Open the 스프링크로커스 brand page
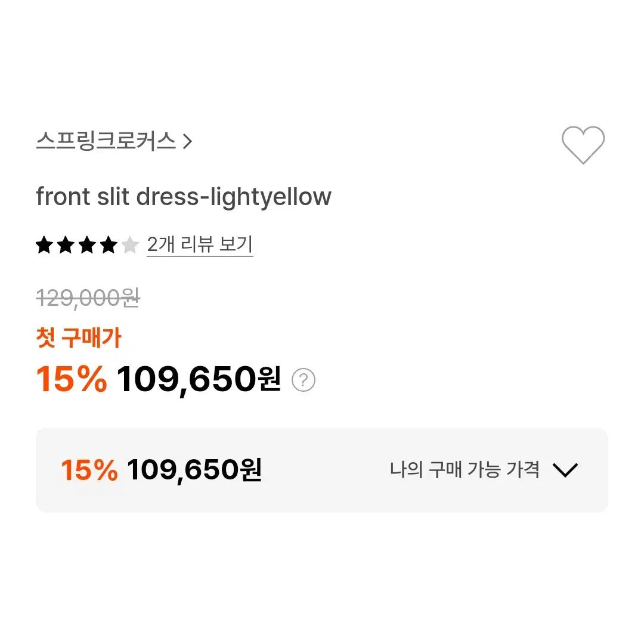Screen dimensions: 644x644 (106, 141)
